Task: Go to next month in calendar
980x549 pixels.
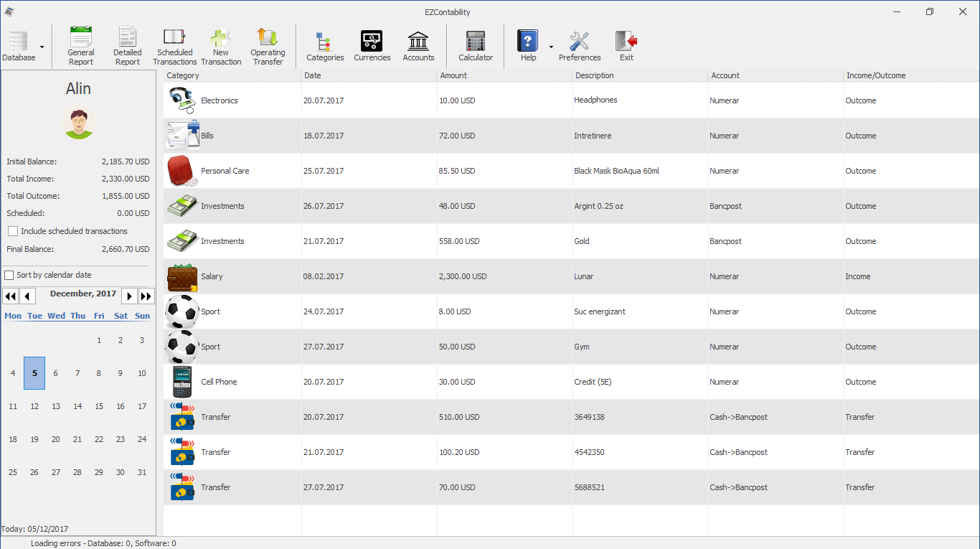Action: point(129,296)
